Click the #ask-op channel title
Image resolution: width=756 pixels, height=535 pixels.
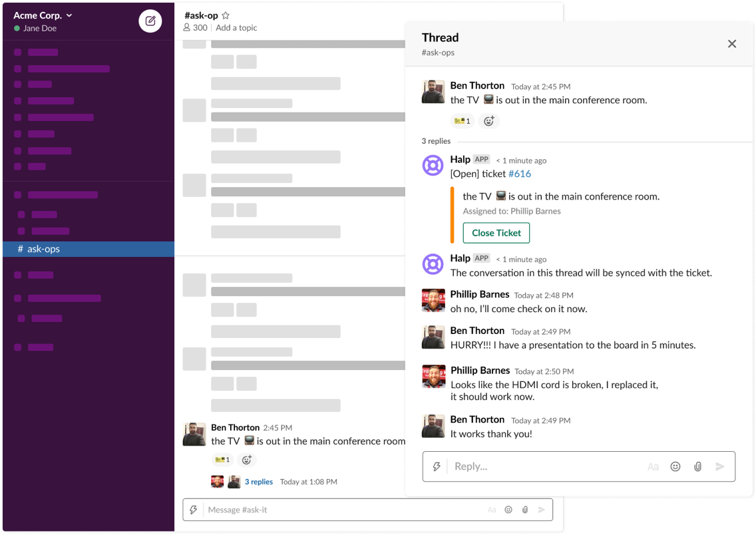point(201,15)
